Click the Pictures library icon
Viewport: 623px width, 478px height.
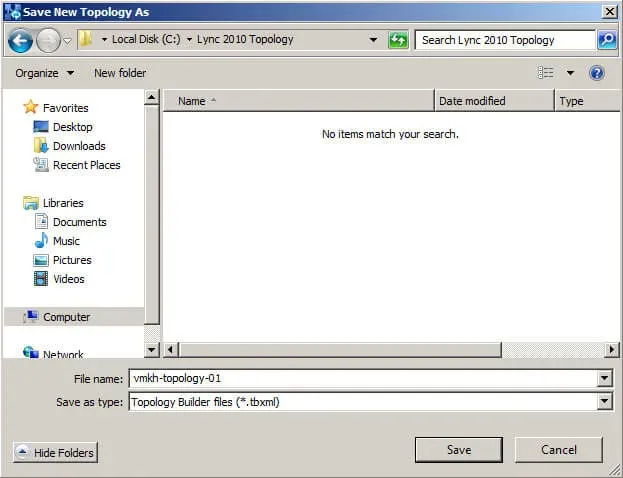41,260
